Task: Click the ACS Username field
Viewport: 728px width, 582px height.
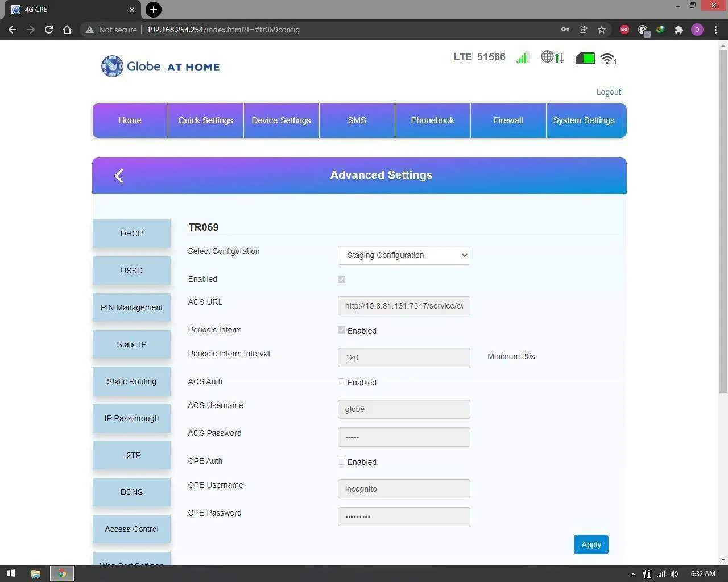Action: pos(404,409)
